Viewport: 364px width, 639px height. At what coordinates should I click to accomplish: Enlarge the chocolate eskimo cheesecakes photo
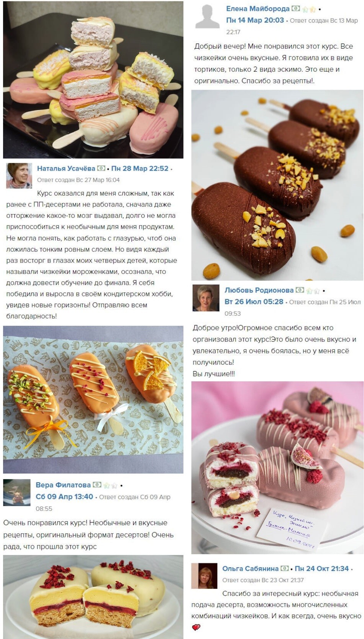click(x=277, y=185)
